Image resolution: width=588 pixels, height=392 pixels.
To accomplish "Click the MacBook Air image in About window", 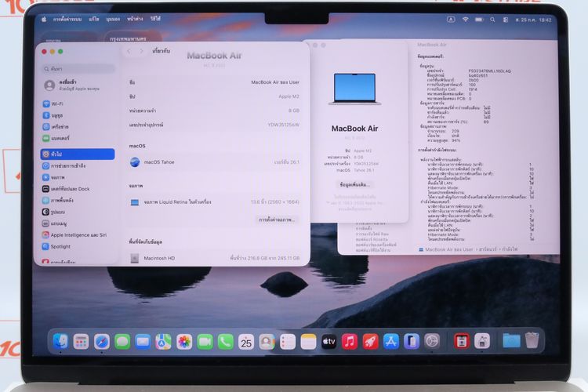I will click(354, 89).
